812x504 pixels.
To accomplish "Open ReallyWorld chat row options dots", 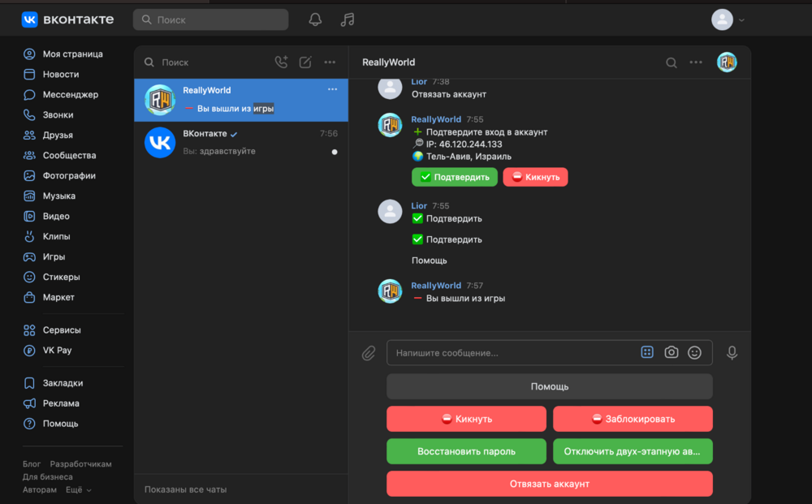I will pos(332,89).
